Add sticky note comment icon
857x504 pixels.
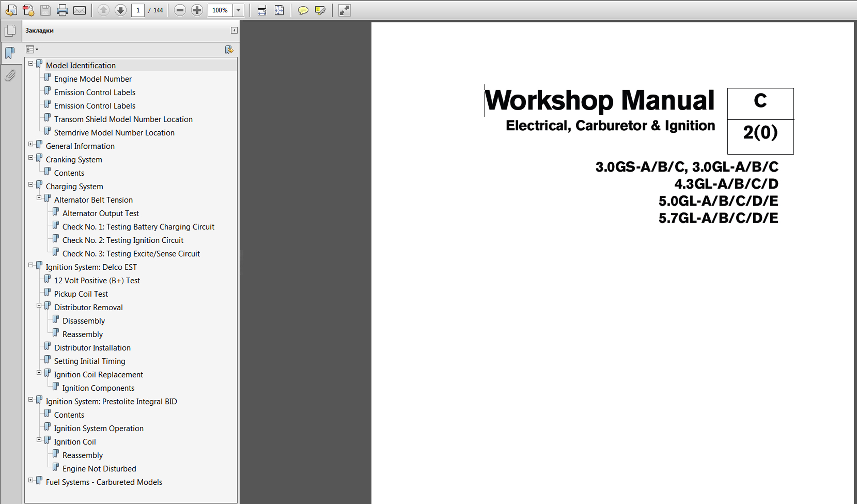pyautogui.click(x=303, y=10)
